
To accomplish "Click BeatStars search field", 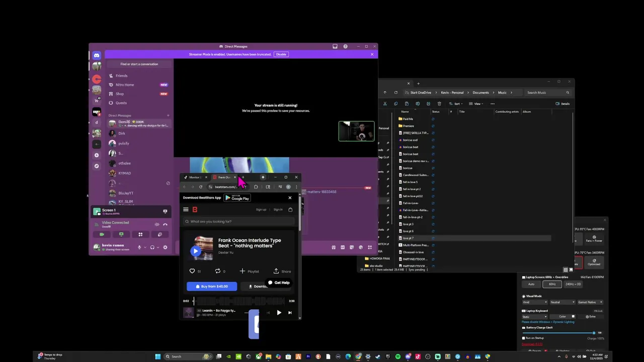I will click(x=239, y=221).
